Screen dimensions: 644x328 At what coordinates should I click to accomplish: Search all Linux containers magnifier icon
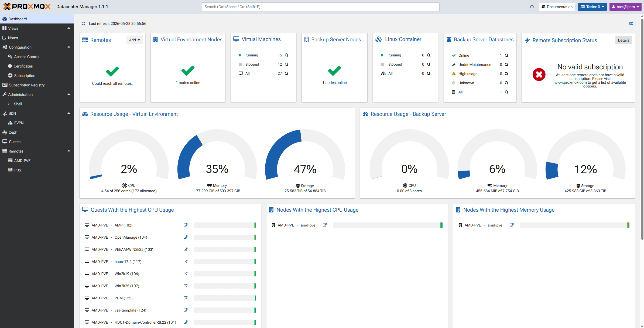[429, 73]
